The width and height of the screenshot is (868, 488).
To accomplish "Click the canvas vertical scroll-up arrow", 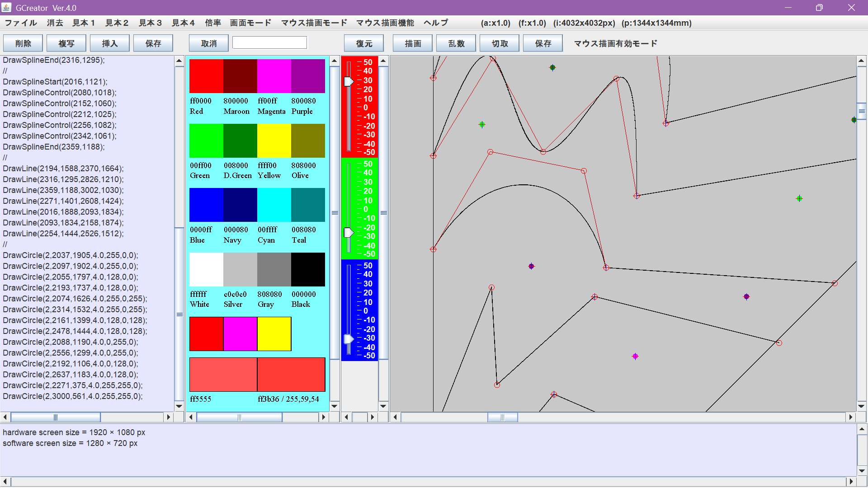I will (862, 61).
